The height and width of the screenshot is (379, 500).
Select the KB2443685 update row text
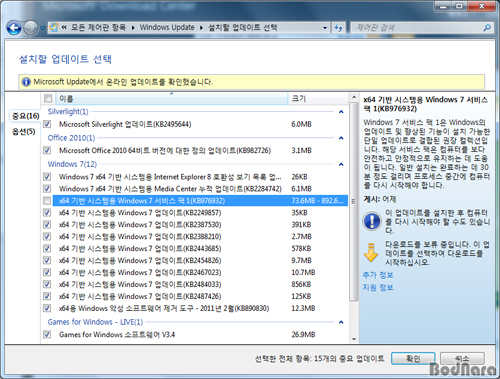coord(140,249)
